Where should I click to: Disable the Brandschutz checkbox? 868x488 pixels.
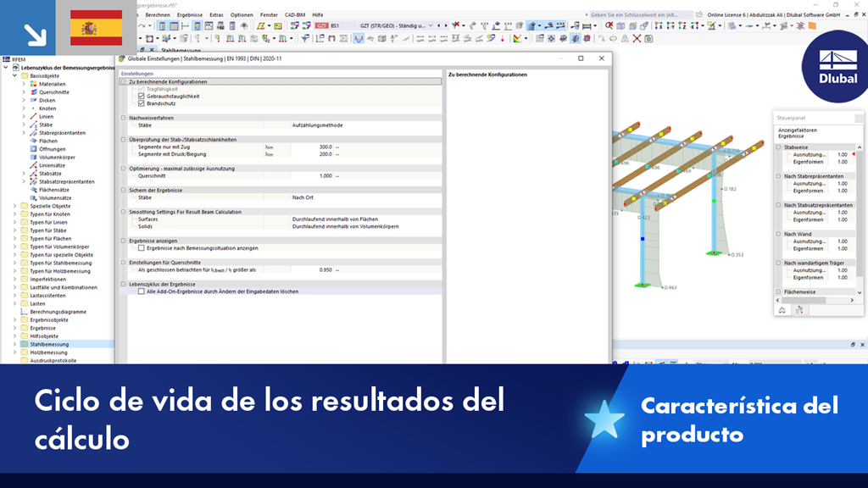pos(141,103)
